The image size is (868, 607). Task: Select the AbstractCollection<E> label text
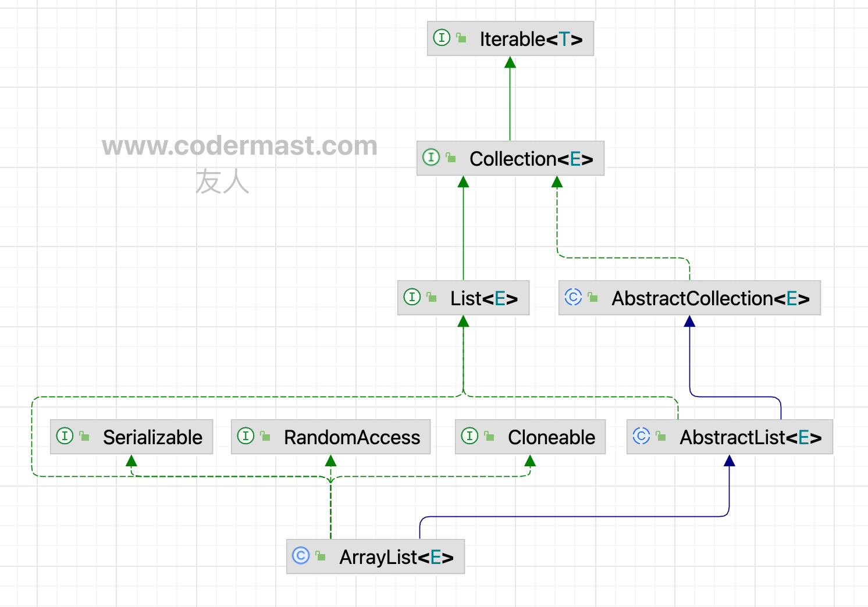(710, 298)
